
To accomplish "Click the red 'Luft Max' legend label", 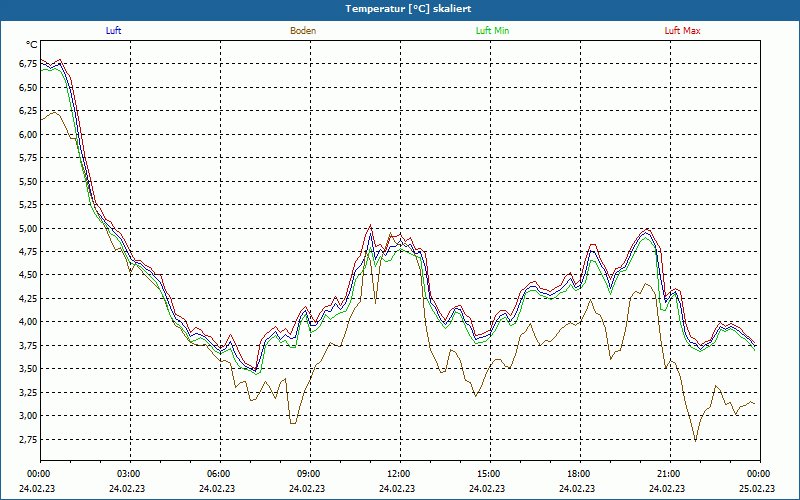I will point(682,31).
